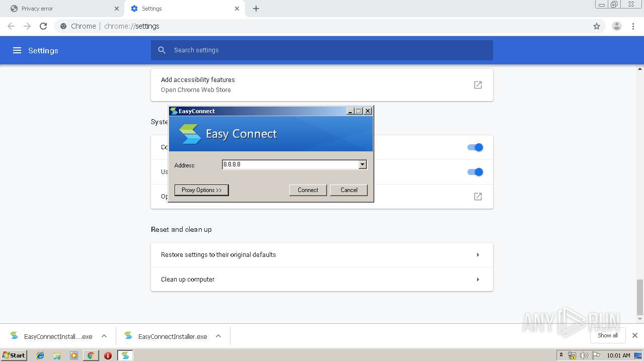Bookmark this page with the star icon
Image resolution: width=644 pixels, height=362 pixels.
click(x=597, y=26)
